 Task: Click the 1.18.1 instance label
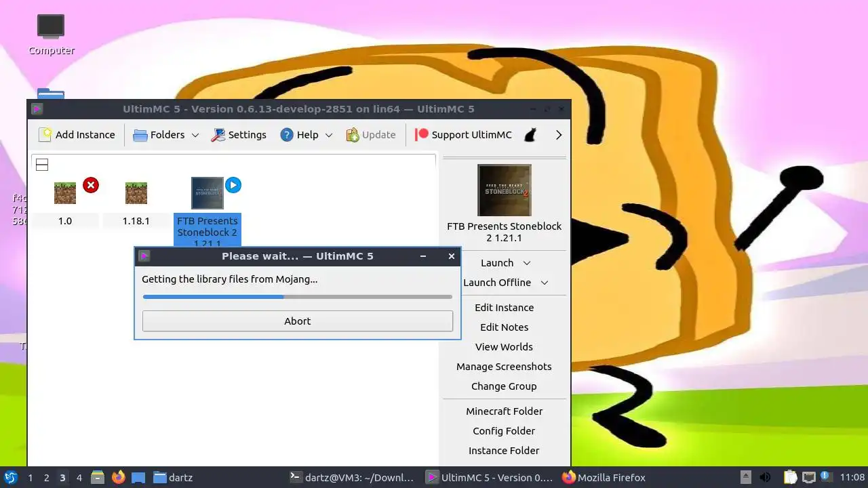136,221
